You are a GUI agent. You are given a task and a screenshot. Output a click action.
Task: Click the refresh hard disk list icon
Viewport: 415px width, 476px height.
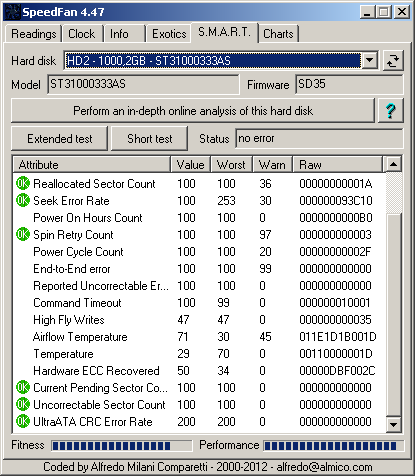(x=393, y=61)
